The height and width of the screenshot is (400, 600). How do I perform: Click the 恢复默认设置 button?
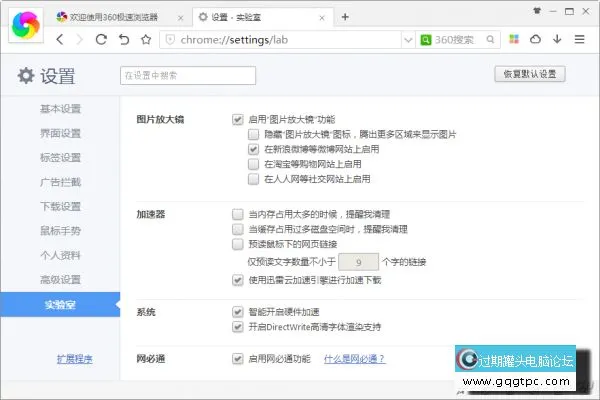coord(530,74)
